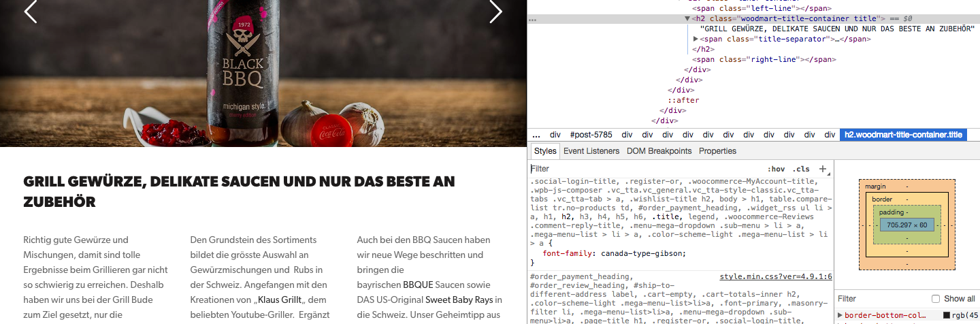This screenshot has height=324, width=980.
Task: Click the Black BBQ bottle slider image
Action: click(263, 74)
